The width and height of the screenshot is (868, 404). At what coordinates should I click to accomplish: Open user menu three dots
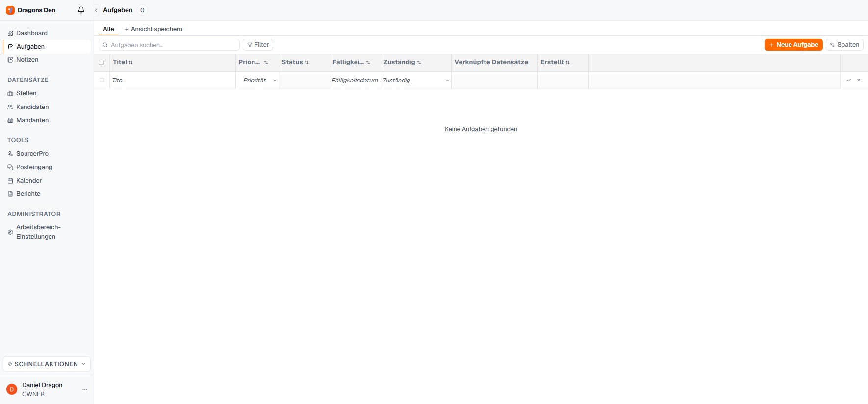[85, 389]
